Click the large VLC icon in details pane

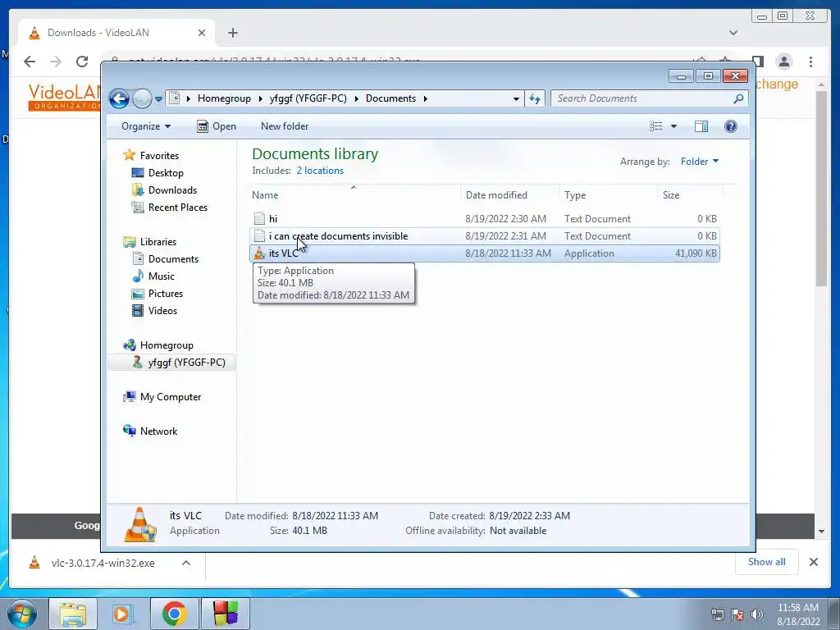(x=139, y=524)
